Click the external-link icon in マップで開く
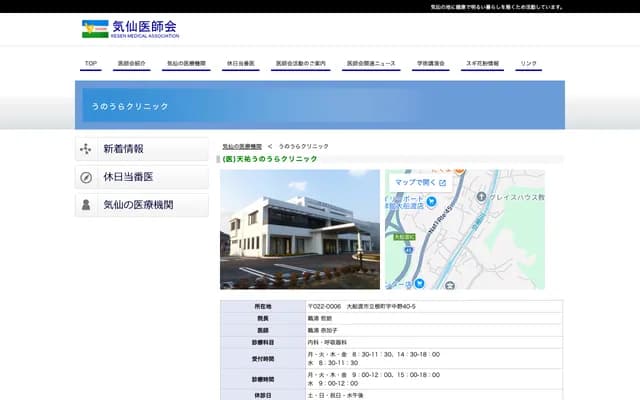This screenshot has height=400, width=640. [442, 183]
